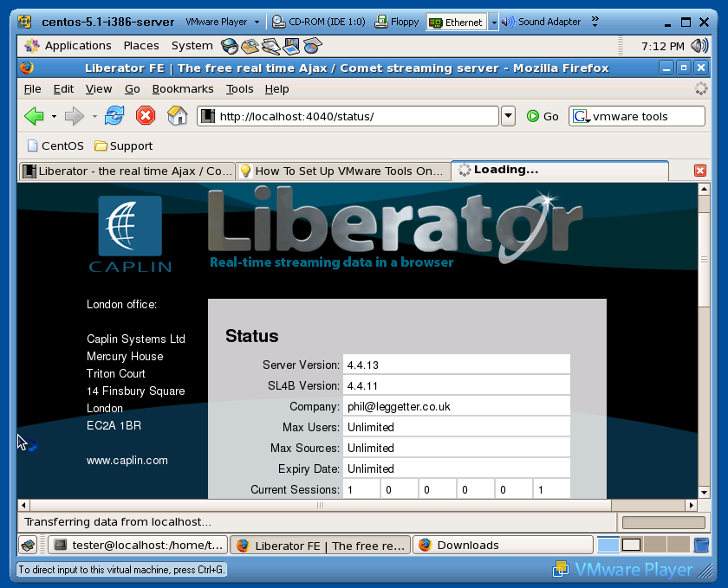This screenshot has width=728, height=588.
Task: Open the Back history dropdown arrow
Action: click(x=54, y=117)
